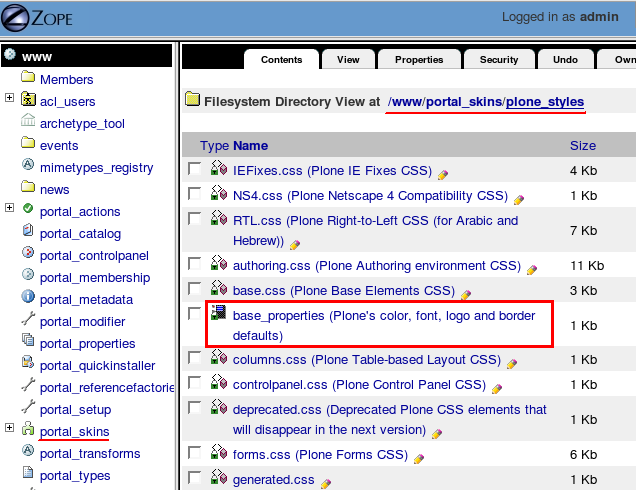Click the portal_transforms icon
Viewport: 636px width, 490px height.
click(28, 450)
